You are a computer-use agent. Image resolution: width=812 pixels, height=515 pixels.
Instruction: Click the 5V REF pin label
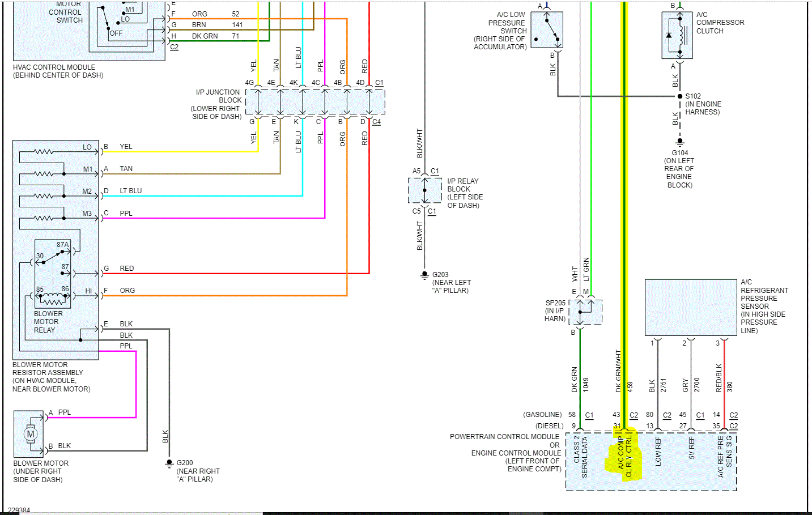click(691, 448)
